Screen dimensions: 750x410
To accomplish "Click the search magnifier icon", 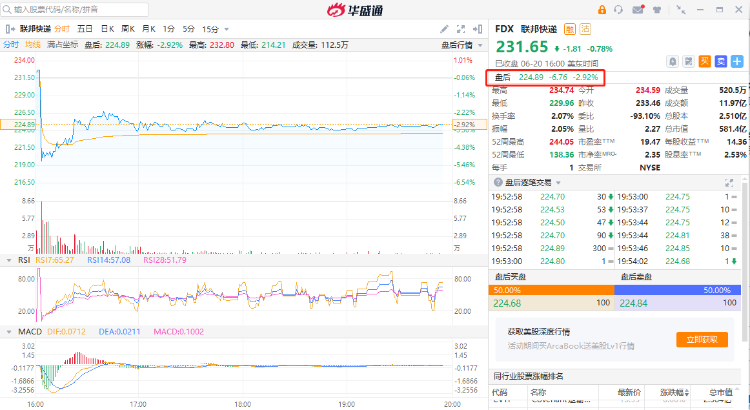I will coord(7,9).
